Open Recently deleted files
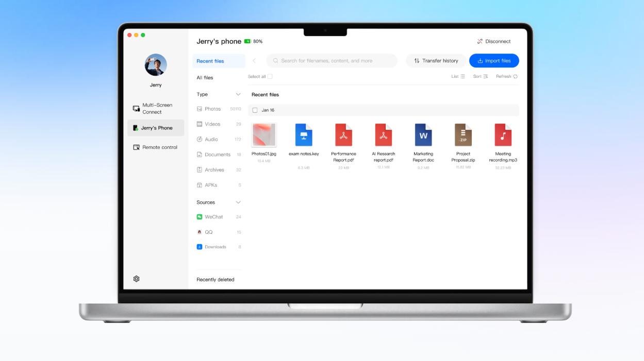 coord(216,280)
